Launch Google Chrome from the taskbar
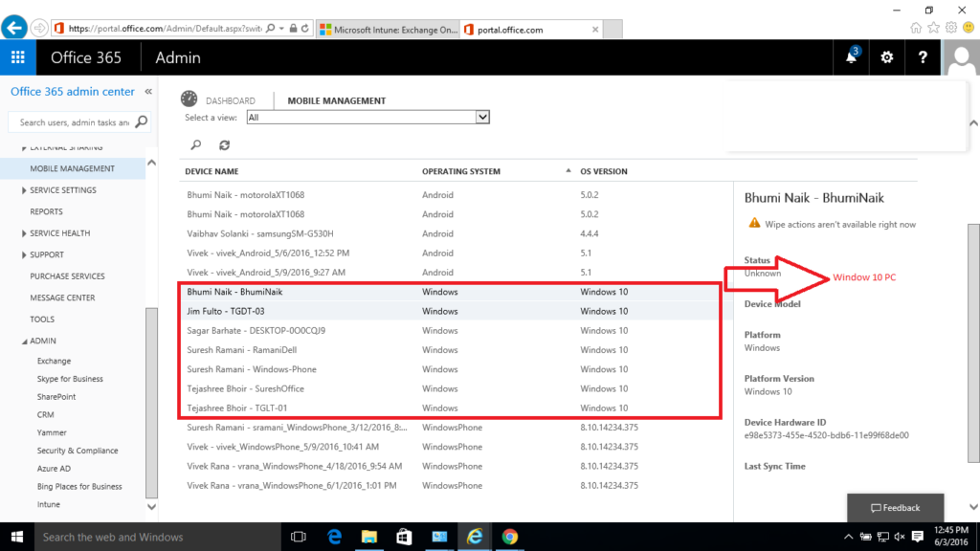 (510, 538)
